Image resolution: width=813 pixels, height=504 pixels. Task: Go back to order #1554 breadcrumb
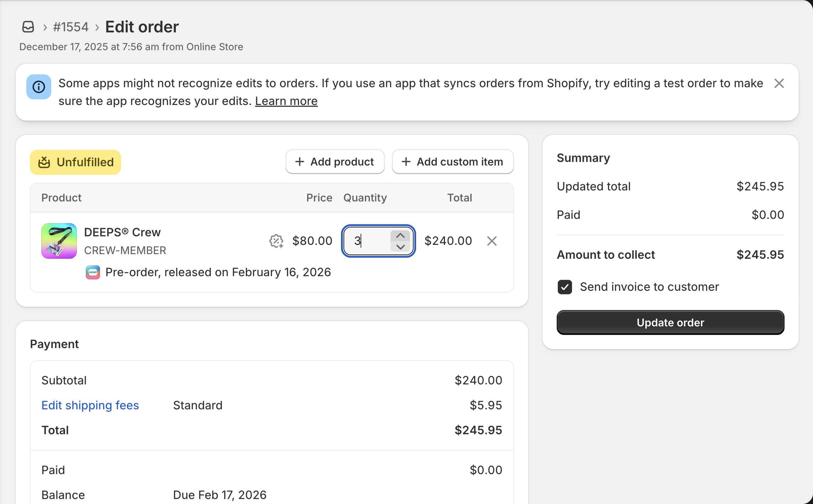[70, 27]
